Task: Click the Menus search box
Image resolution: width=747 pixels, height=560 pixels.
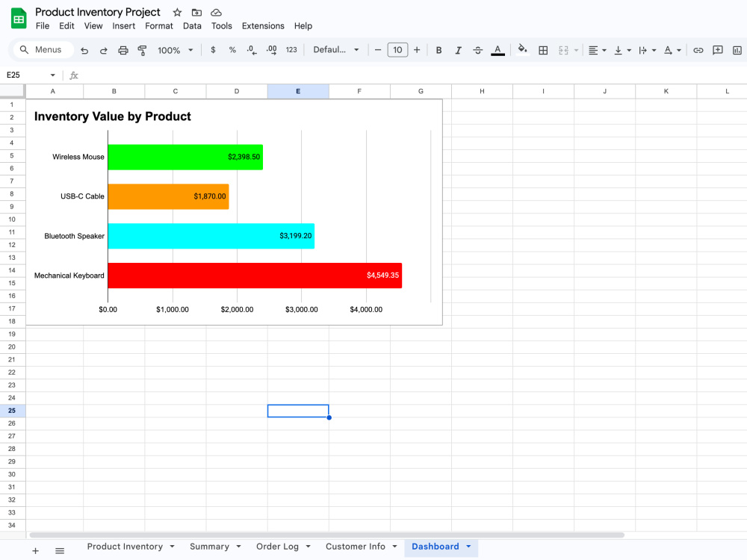Action: (44, 49)
